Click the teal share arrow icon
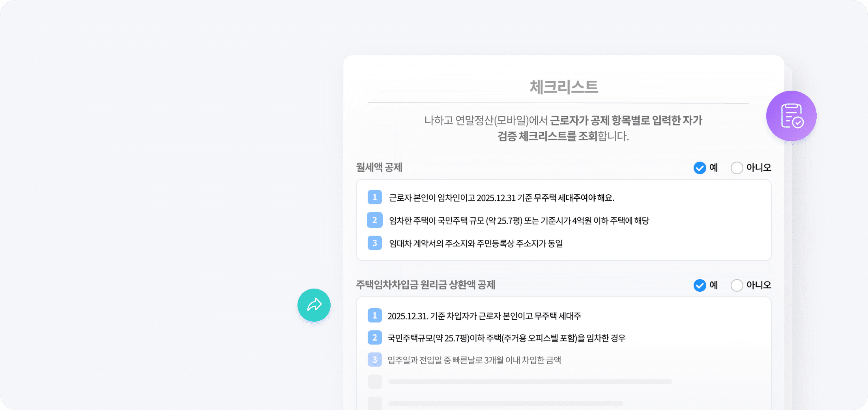 [314, 305]
